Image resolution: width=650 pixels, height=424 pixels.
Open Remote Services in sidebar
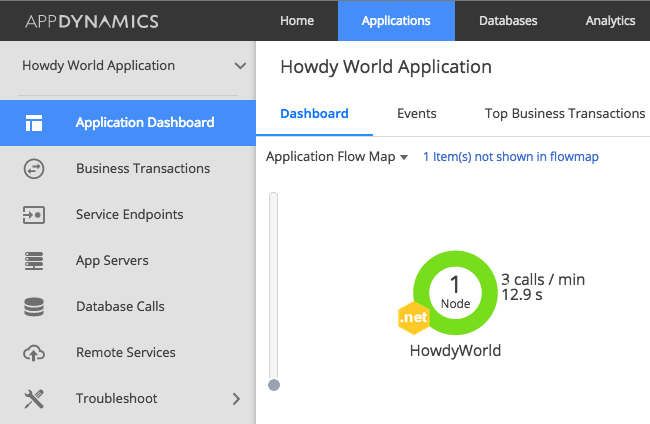tap(128, 353)
